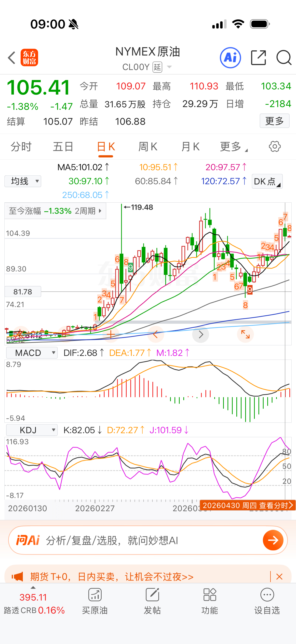Open the Ai assistant icon
This screenshot has width=296, height=644.
tap(230, 58)
